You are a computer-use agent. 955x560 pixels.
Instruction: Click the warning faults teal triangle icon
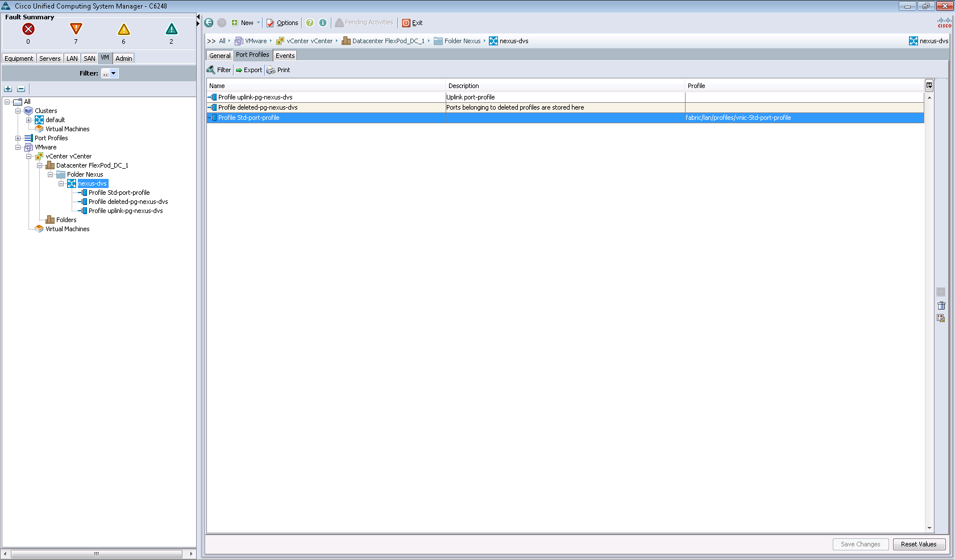pyautogui.click(x=171, y=29)
